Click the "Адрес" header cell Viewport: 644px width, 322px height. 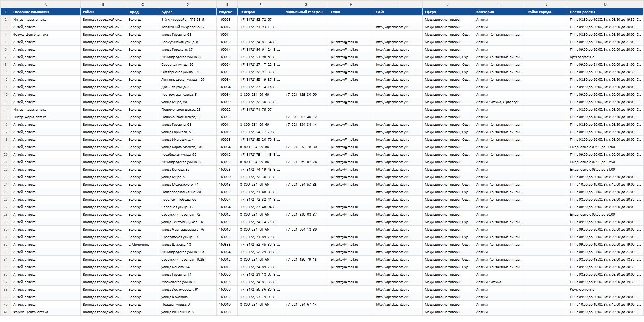click(188, 12)
